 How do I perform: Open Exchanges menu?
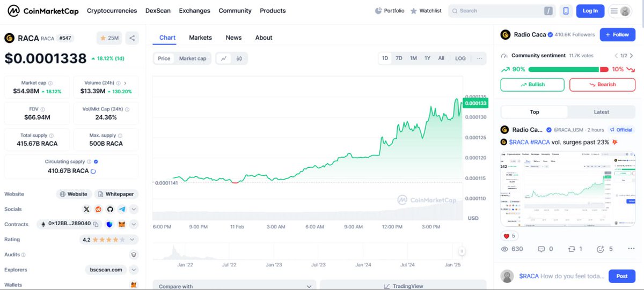[195, 11]
